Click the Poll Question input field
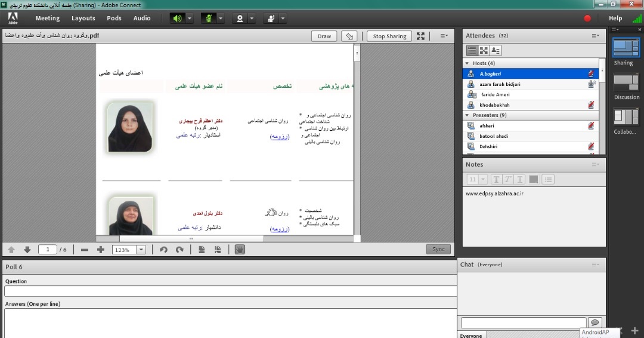Viewport: 644px width, 338px height. tap(230, 291)
